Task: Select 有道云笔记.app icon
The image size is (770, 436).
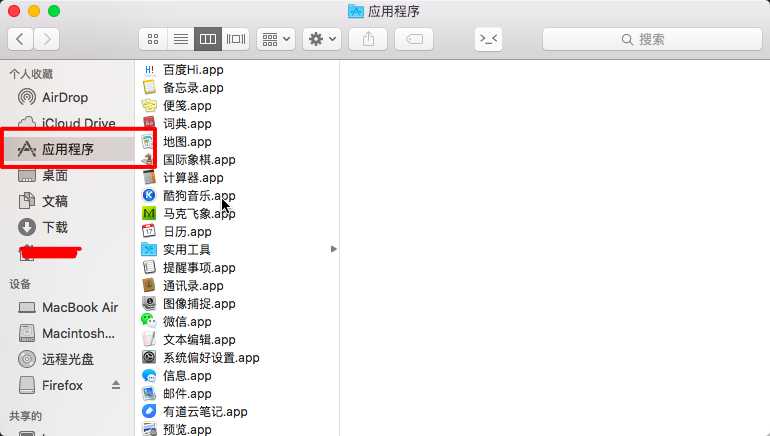Action: [149, 411]
